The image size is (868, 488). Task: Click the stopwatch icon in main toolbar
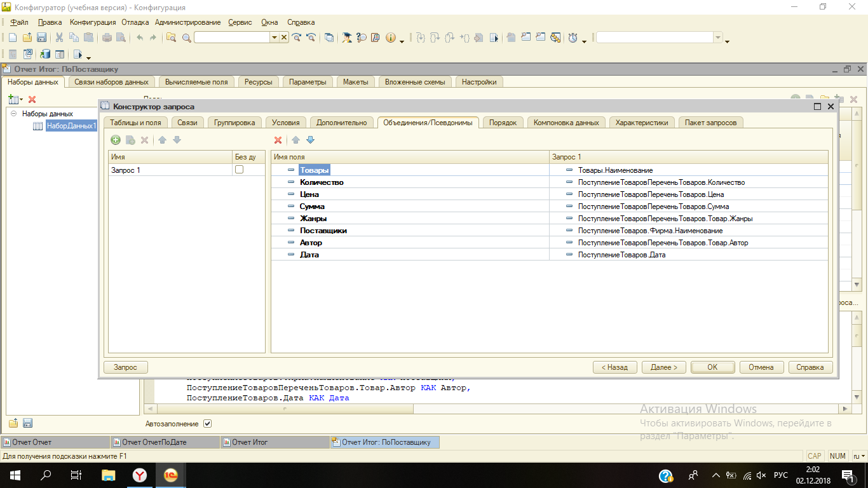tap(573, 37)
